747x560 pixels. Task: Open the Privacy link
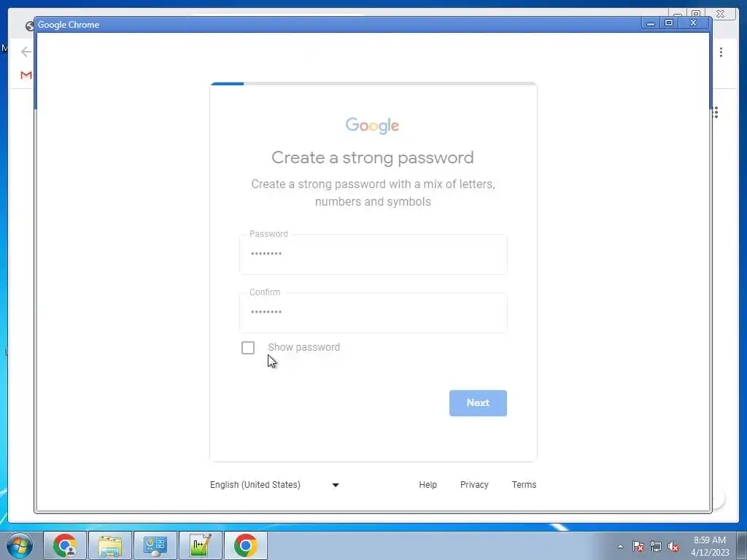(474, 485)
